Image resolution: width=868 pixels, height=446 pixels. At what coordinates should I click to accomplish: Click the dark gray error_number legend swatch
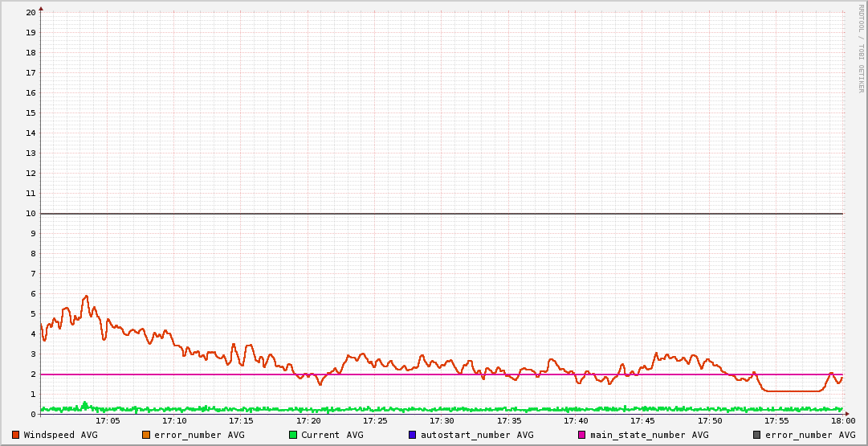tap(757, 435)
